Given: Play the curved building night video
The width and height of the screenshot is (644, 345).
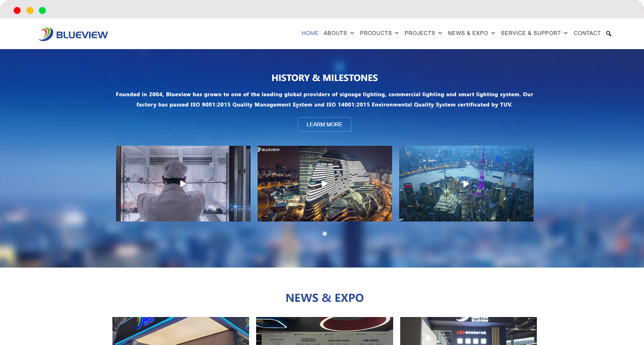Looking at the screenshot, I should point(324,184).
